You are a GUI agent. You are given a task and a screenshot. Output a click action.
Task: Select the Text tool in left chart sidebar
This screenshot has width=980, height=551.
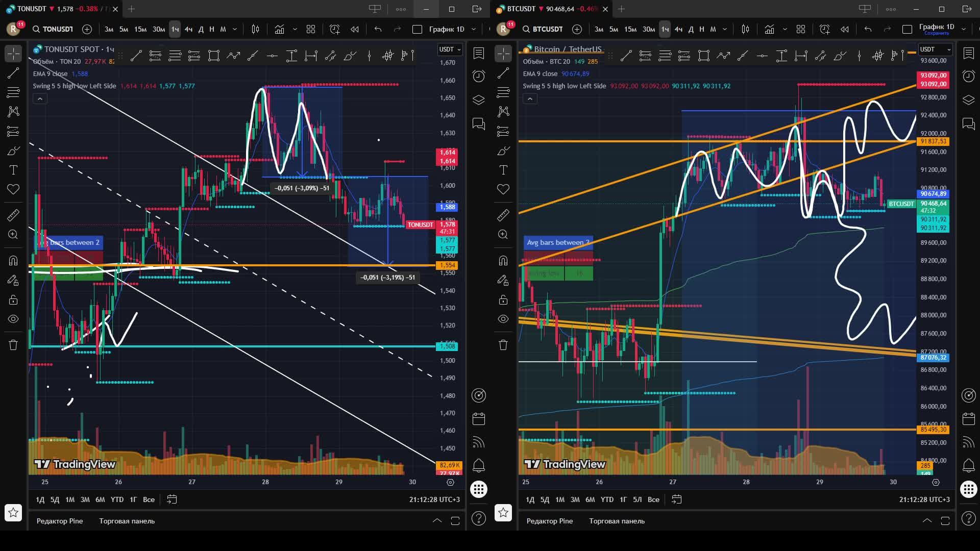[13, 170]
